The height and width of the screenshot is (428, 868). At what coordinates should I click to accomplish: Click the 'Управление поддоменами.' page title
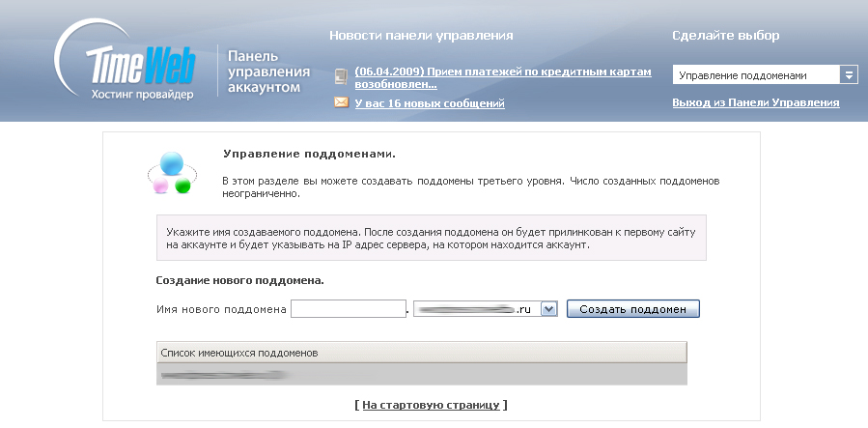309,154
